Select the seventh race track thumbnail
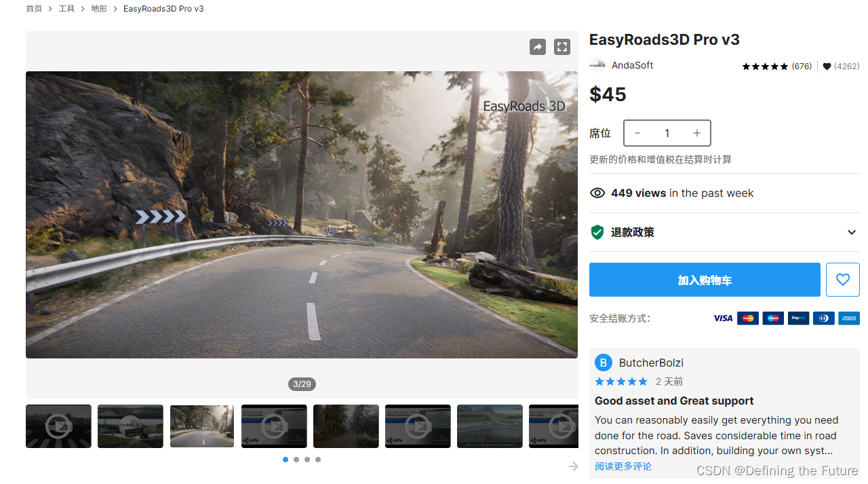Viewport: 868px width, 484px height. [490, 426]
